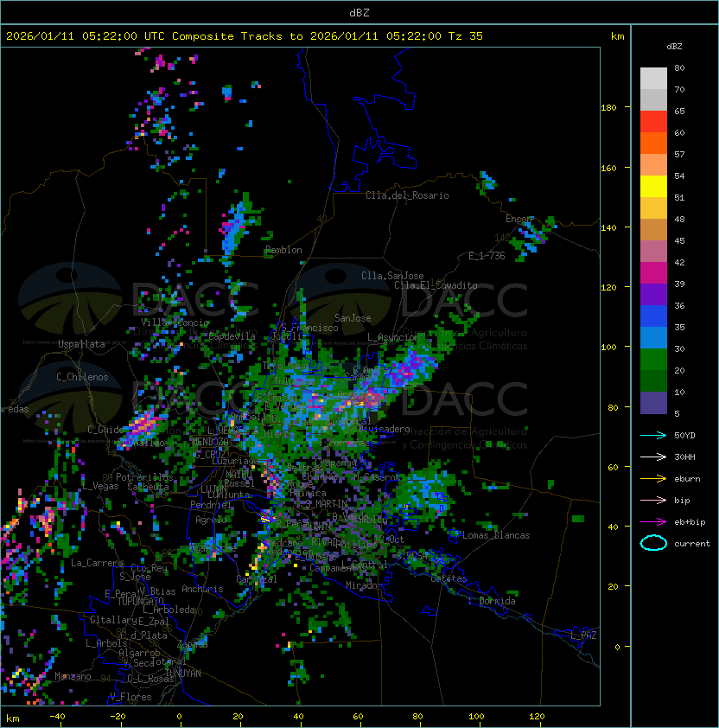Click the 'eb+bip' legend label

(690, 522)
